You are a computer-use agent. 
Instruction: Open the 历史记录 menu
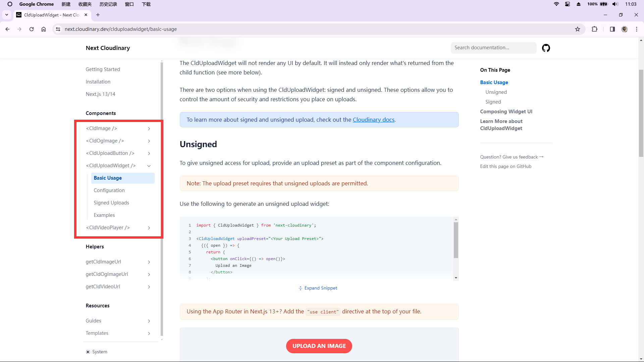[108, 4]
